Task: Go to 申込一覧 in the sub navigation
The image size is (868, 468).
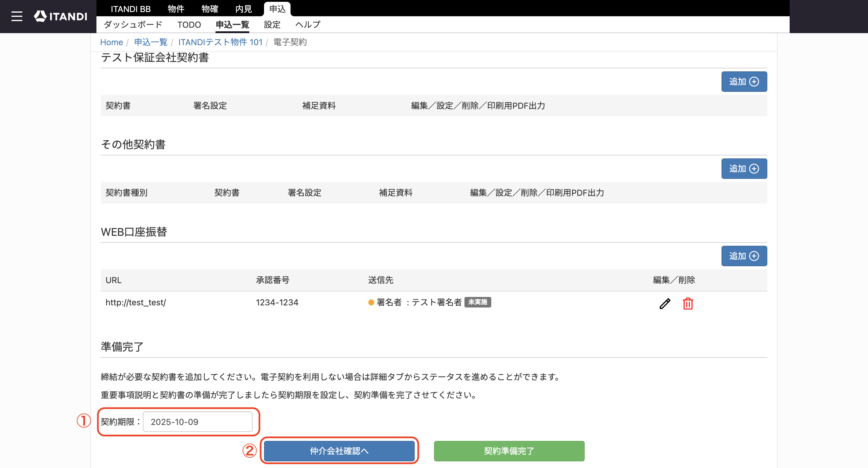Action: pos(232,25)
